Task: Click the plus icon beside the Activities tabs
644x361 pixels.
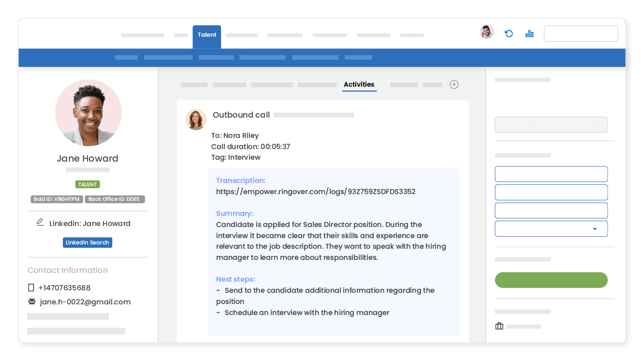Action: (454, 84)
